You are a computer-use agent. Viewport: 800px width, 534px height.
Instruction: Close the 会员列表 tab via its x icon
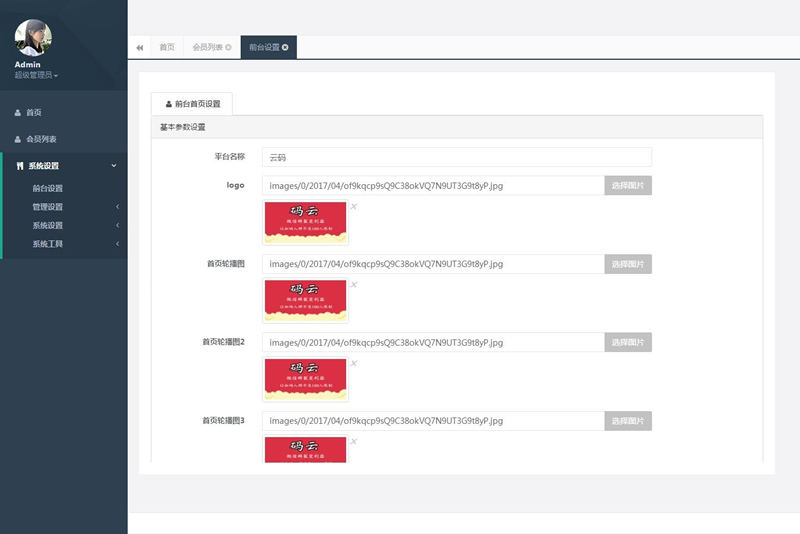228,47
